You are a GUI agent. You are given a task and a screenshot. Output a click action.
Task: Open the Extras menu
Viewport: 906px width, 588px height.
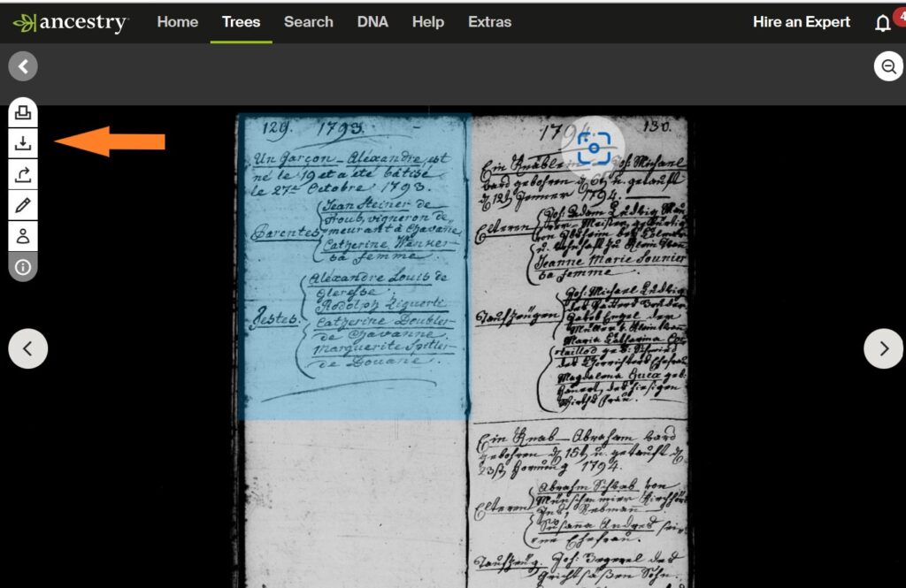489,22
